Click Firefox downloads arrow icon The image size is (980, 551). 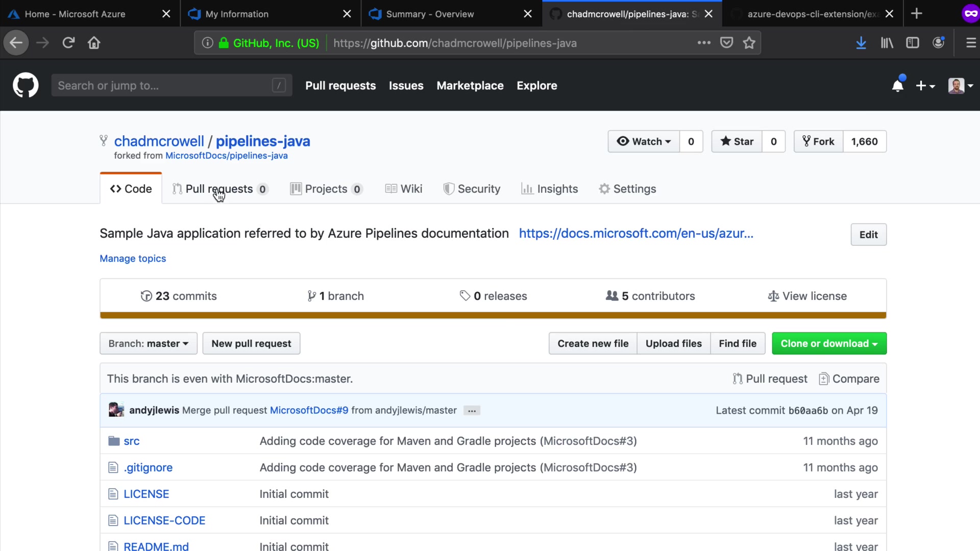click(x=861, y=43)
